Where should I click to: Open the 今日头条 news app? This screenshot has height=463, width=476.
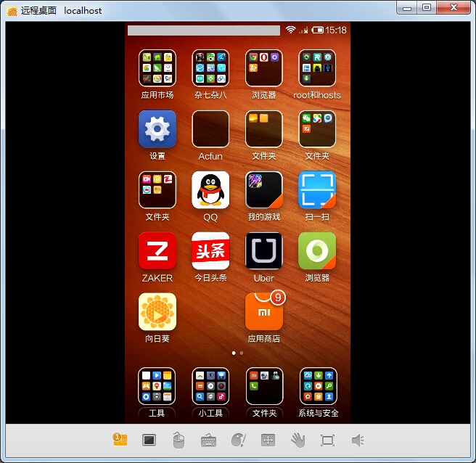click(x=210, y=251)
